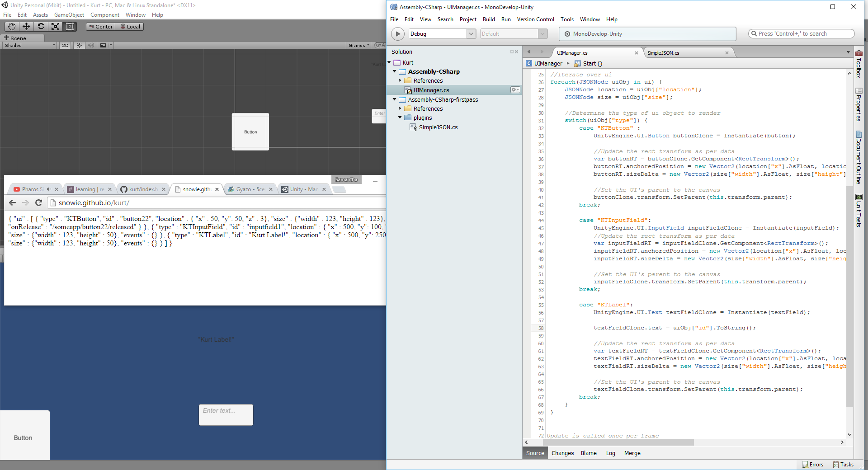
Task: Open Start () method breadcrumb
Action: click(588, 64)
